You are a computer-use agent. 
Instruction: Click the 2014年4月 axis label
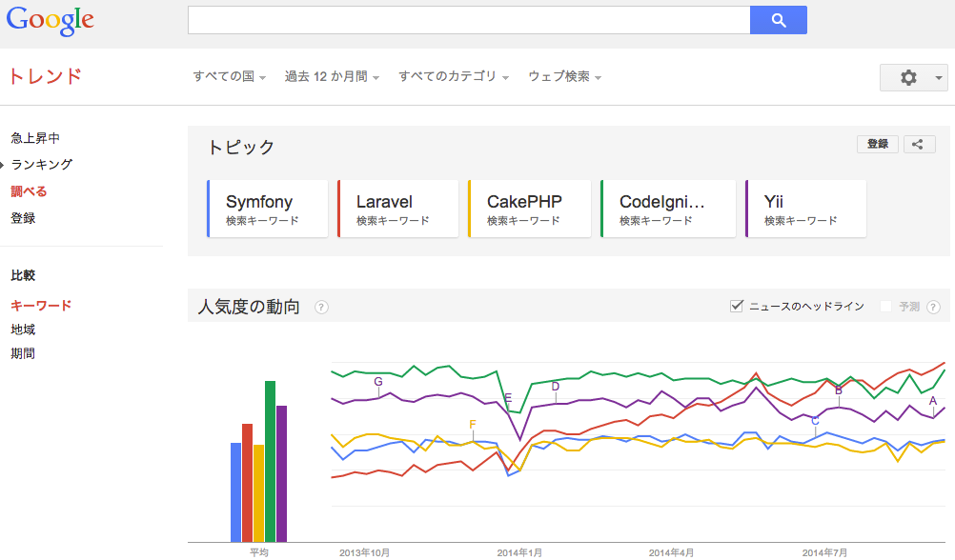point(671,552)
